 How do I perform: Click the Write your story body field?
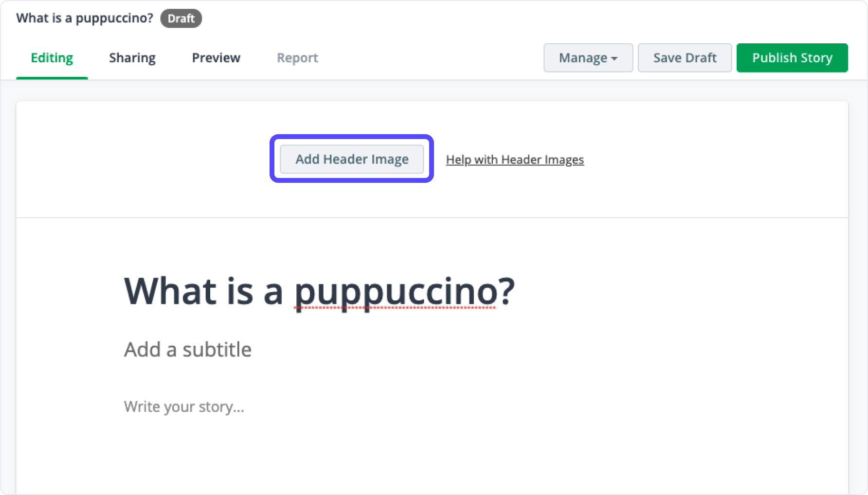click(x=184, y=407)
